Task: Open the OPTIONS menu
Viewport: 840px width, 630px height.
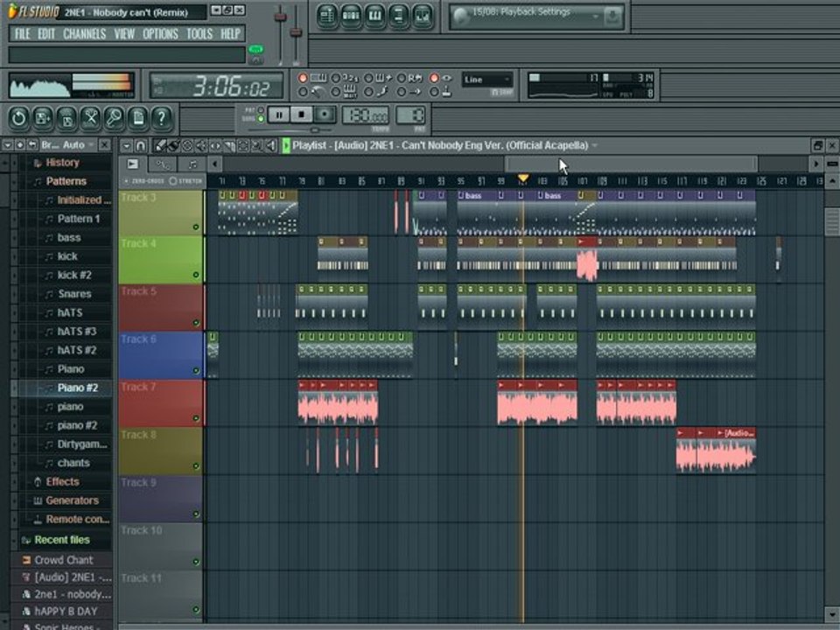Action: [x=161, y=34]
